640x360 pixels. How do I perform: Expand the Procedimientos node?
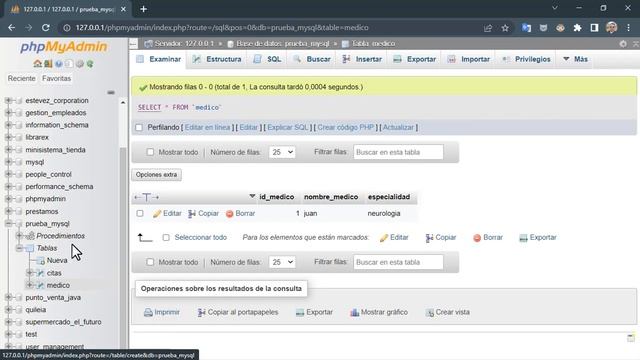19,236
